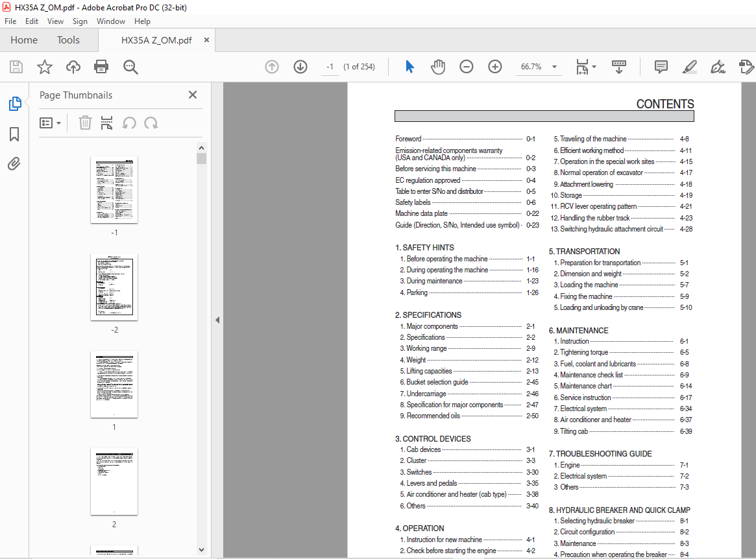Choose the arrow selection tool
This screenshot has width=756, height=559.
(410, 67)
